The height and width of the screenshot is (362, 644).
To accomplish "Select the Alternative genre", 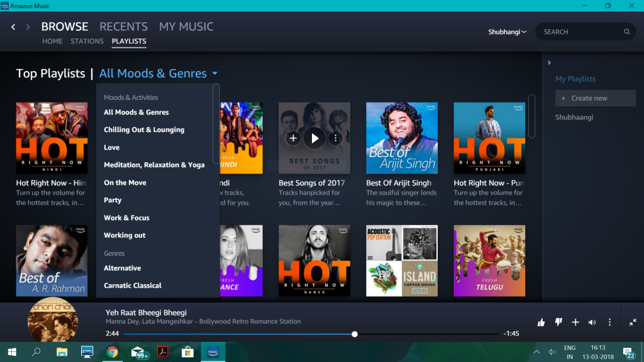I will click(x=123, y=268).
